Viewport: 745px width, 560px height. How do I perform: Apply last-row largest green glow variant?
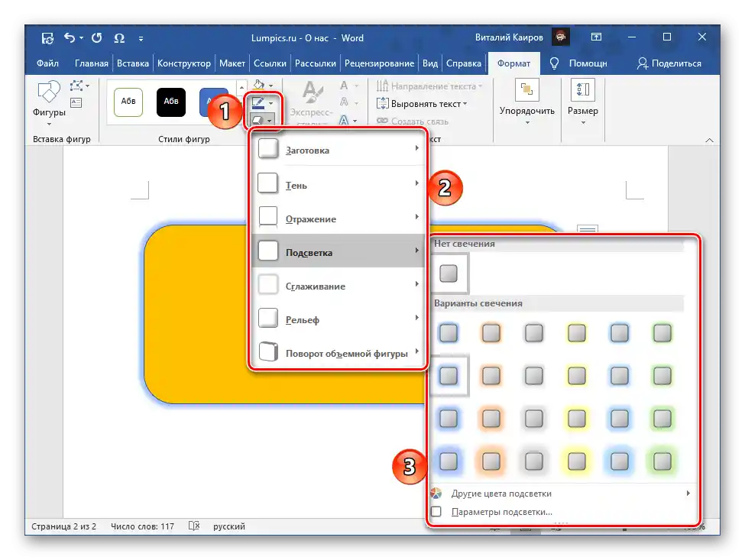tap(662, 461)
